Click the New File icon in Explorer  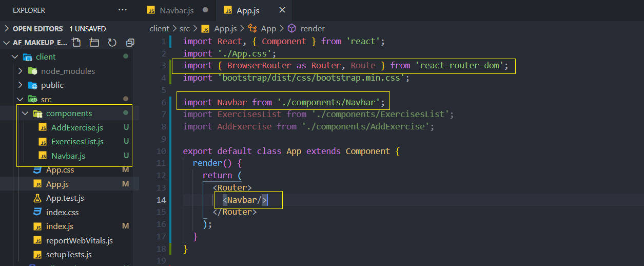pos(76,43)
